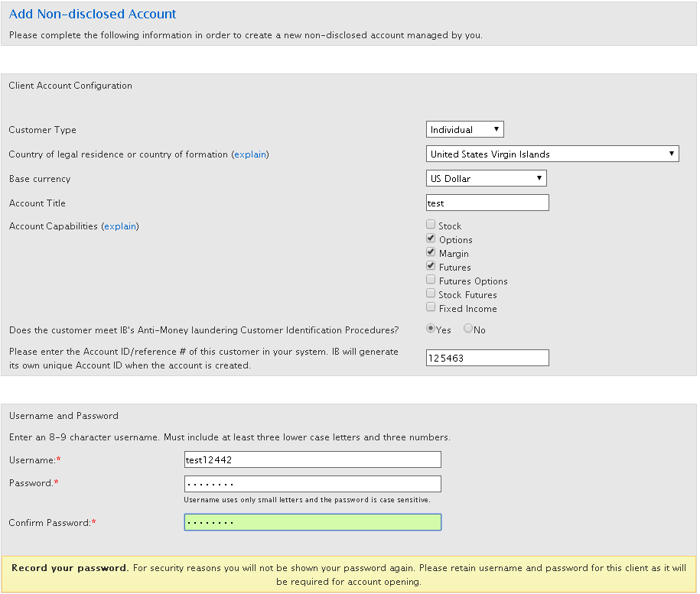
Task: Check the Stock Futures checkbox
Action: [x=431, y=294]
